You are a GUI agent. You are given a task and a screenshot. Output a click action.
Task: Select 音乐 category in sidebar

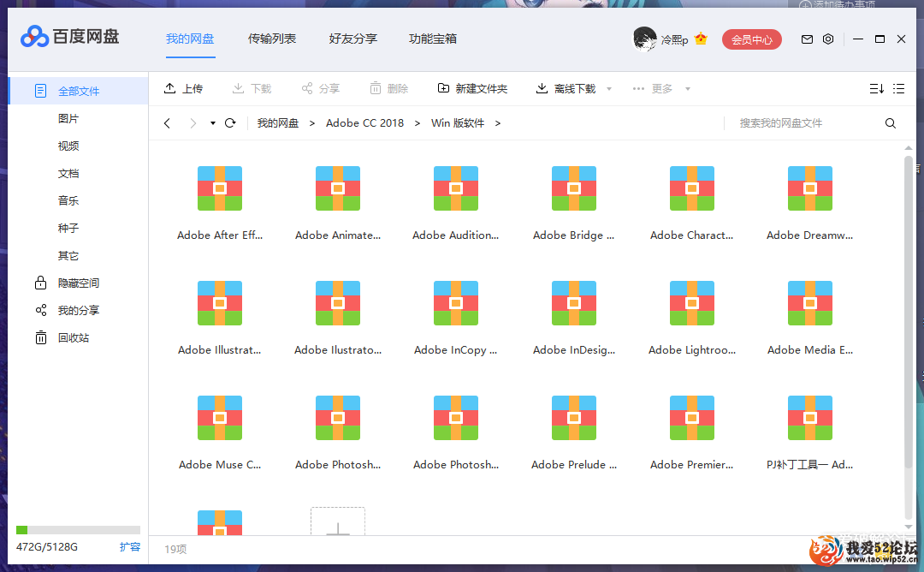click(68, 200)
